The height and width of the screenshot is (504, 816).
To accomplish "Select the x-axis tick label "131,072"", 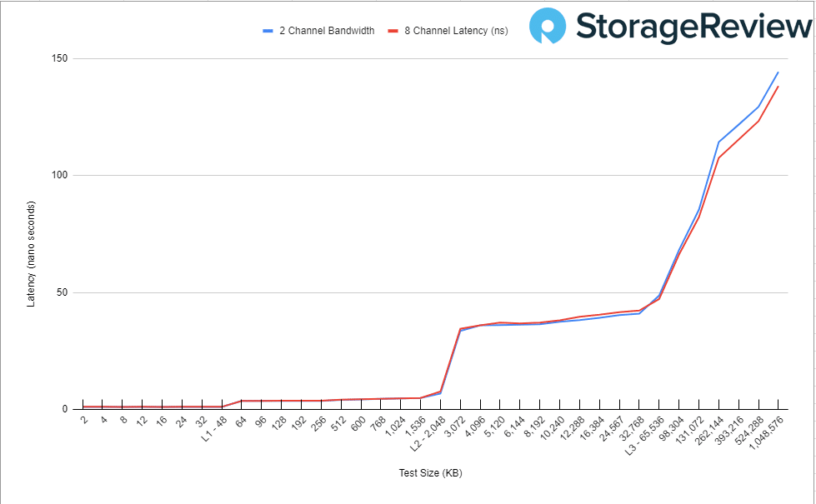I will [x=689, y=429].
